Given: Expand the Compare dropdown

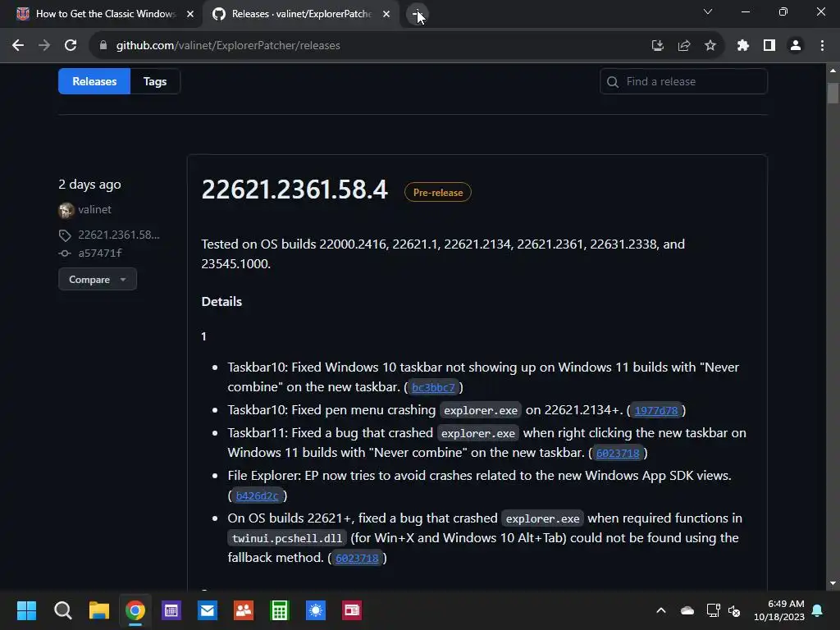Looking at the screenshot, I should (x=98, y=279).
